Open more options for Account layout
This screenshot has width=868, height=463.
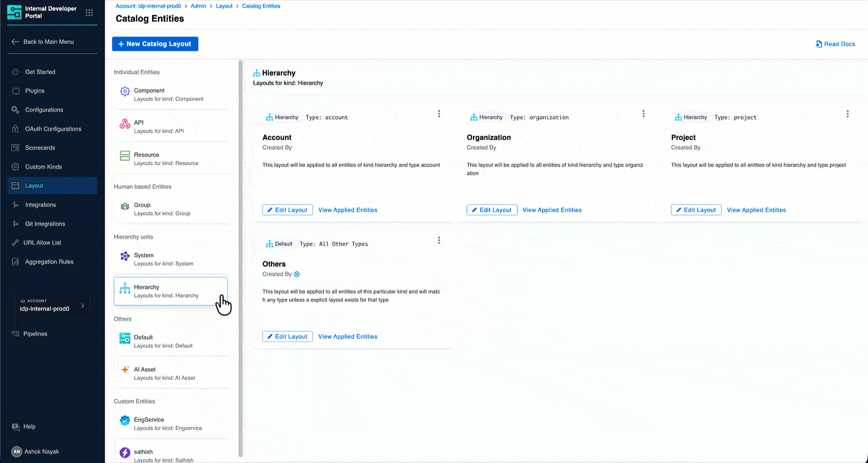click(x=439, y=114)
